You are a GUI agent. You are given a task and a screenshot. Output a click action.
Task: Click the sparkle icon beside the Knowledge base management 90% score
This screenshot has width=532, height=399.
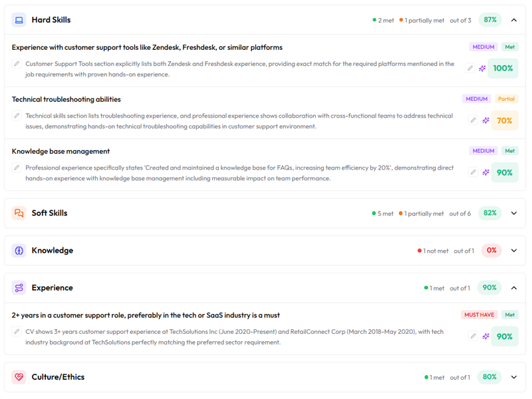coord(486,172)
